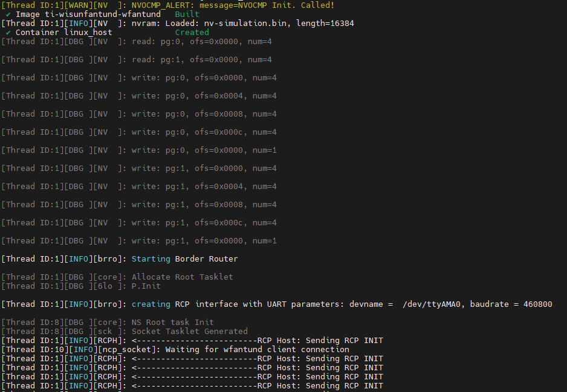Click the green 'Created' status text

click(192, 32)
